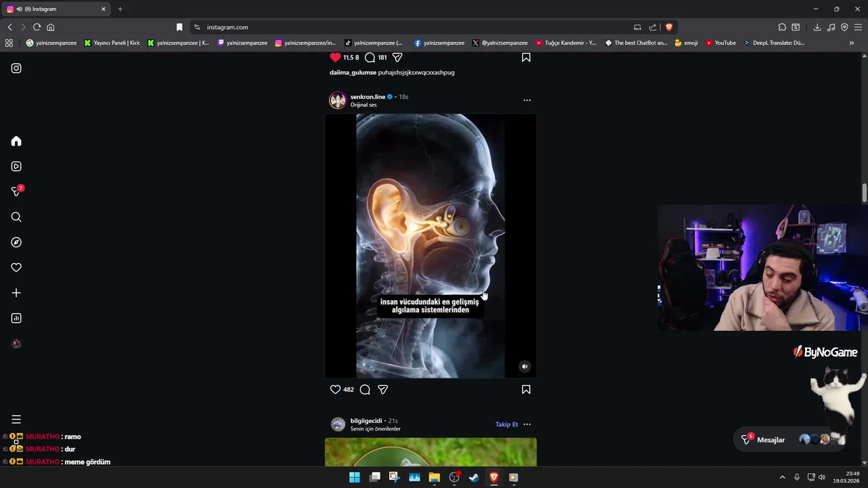Screen dimensions: 868x488
Task: Open browser extensions puzzle icon
Action: coord(782,27)
